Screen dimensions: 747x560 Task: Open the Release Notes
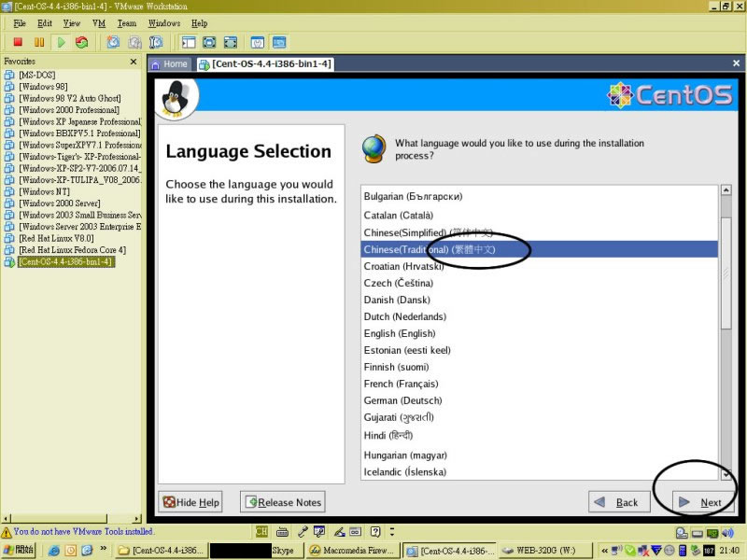[x=283, y=502]
